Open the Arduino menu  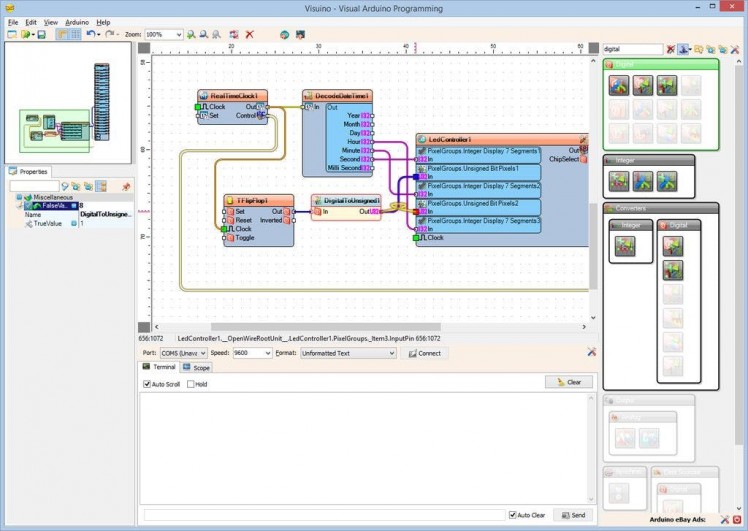[x=77, y=21]
